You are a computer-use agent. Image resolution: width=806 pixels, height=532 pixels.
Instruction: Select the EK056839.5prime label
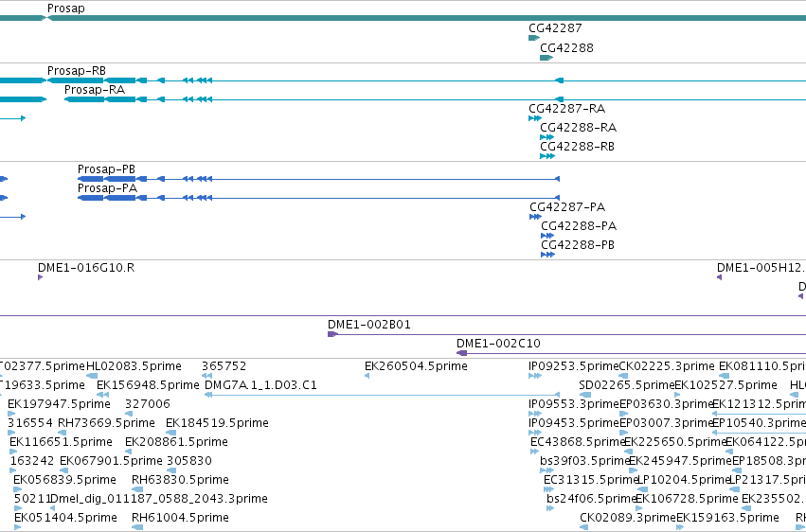tap(64, 480)
